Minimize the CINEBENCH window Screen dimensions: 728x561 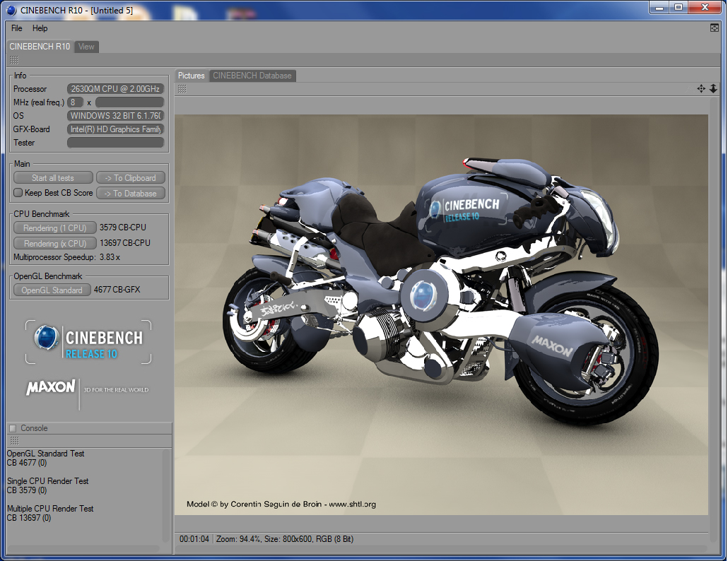click(x=659, y=8)
